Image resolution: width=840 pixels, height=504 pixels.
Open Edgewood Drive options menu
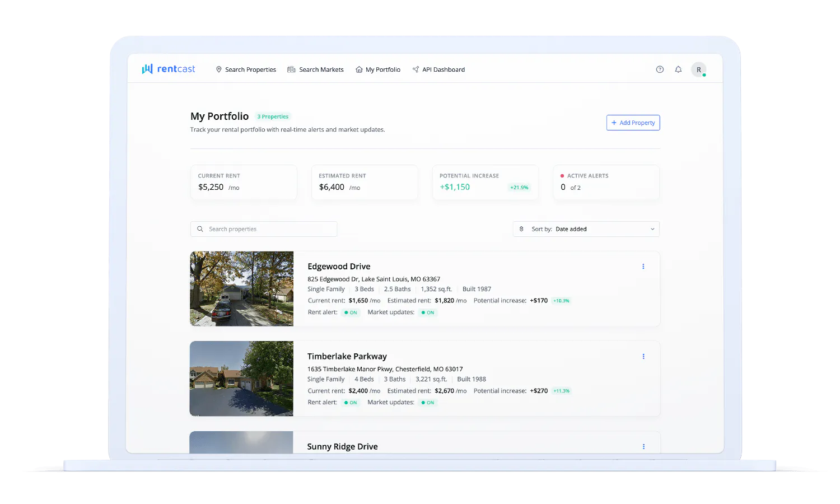(x=643, y=267)
